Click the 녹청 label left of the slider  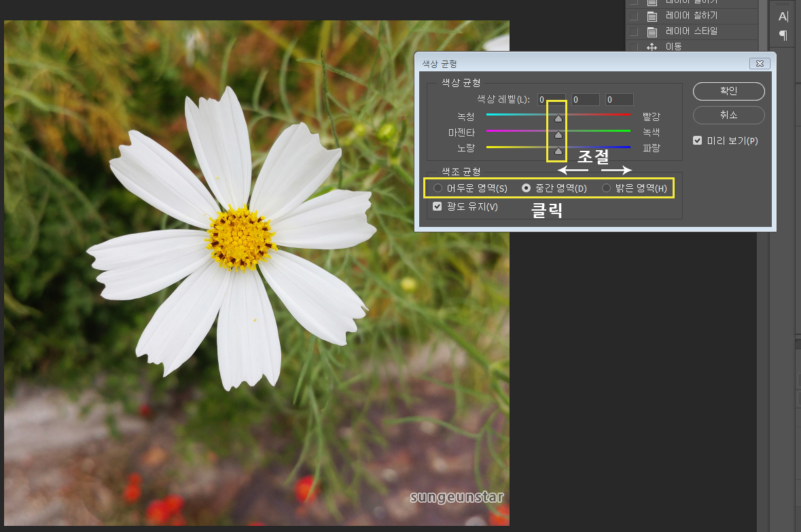click(466, 116)
